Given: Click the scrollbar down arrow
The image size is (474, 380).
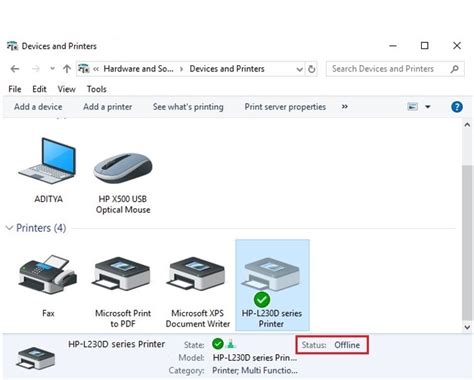Looking at the screenshot, I should [467, 327].
